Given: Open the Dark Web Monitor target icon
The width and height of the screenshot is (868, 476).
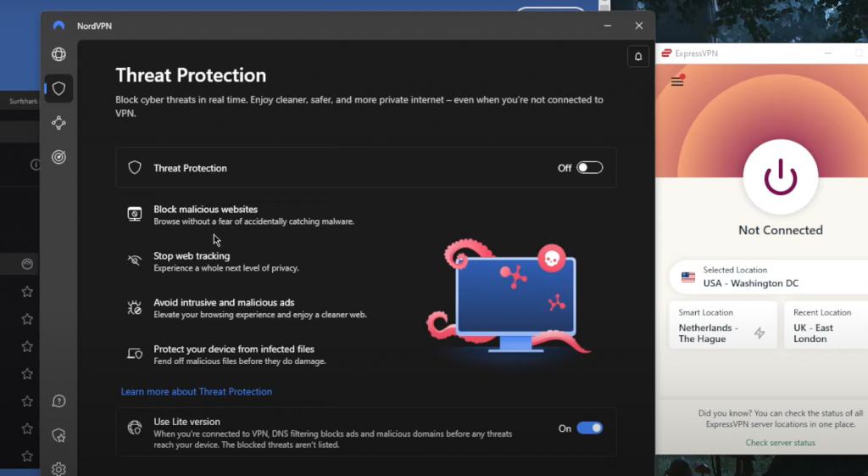Looking at the screenshot, I should pyautogui.click(x=58, y=157).
